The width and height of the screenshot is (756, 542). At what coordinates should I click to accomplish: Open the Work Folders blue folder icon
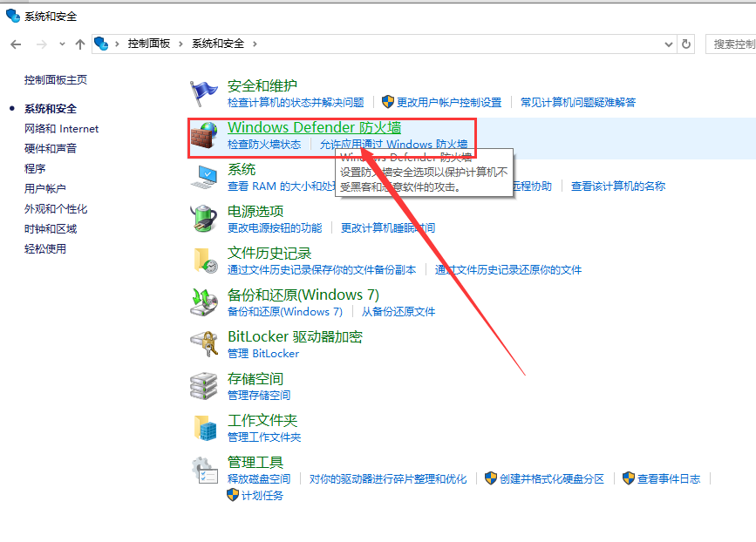click(206, 428)
